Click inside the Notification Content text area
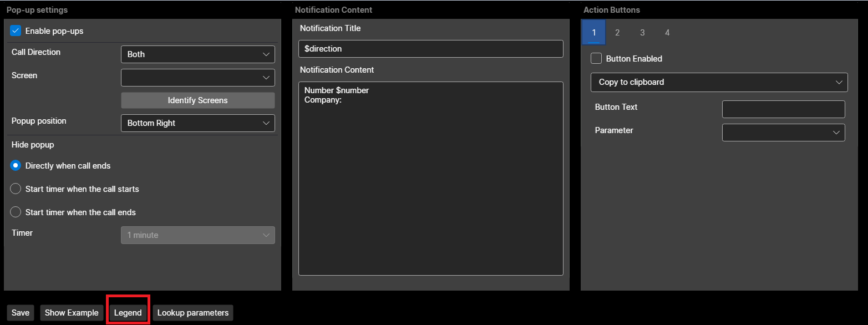Image resolution: width=868 pixels, height=325 pixels. pos(431,179)
